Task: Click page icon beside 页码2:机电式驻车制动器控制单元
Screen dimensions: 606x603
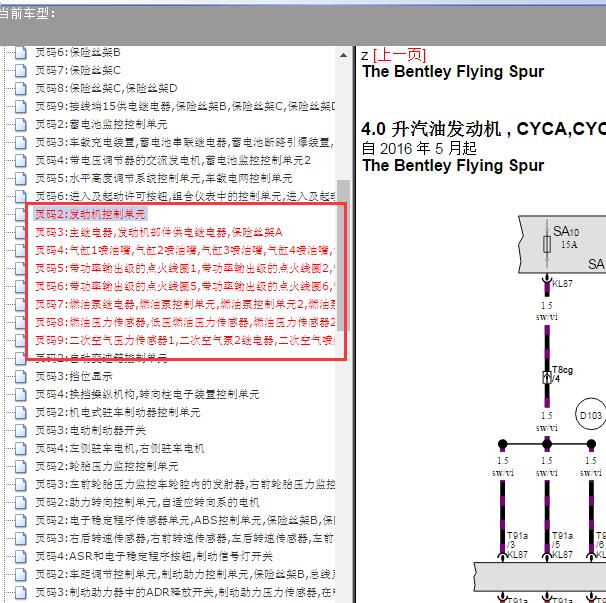Action: (x=20, y=412)
